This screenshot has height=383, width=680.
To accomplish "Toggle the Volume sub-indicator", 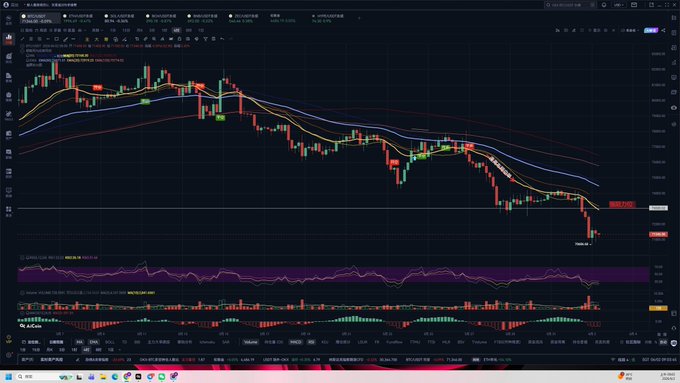I will point(250,342).
